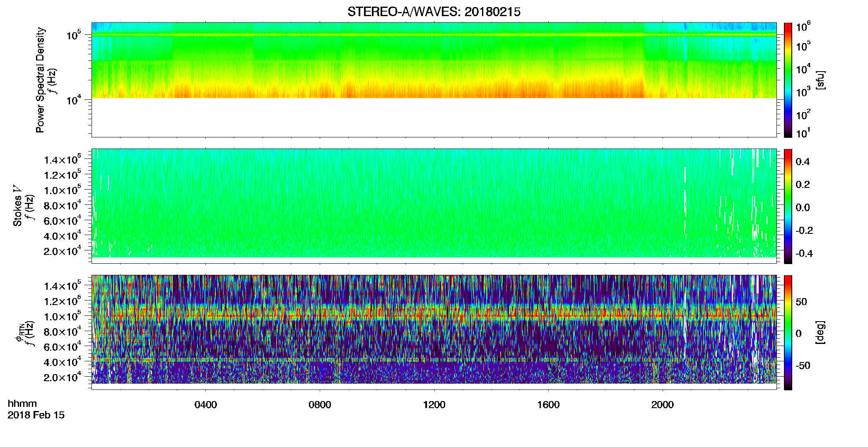Viewport: 868px width, 447px height.
Task: Click the 0.4 tick on Stokes color bar
Action: pos(803,162)
